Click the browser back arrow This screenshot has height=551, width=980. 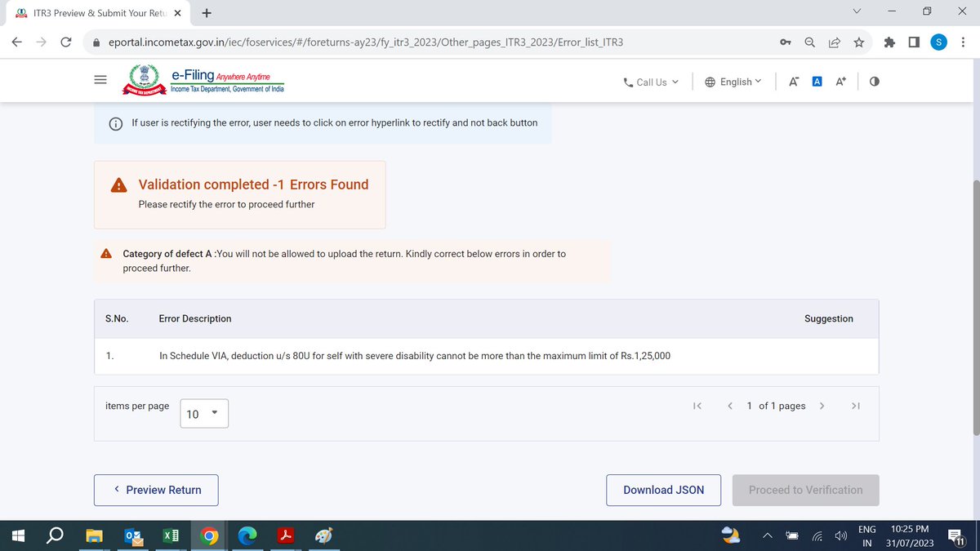point(17,42)
